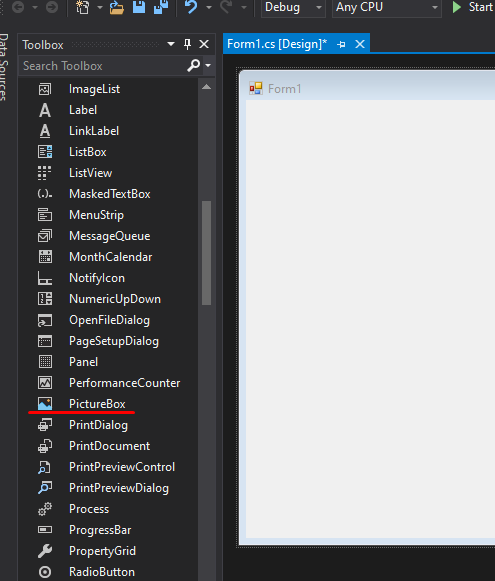
Task: Toggle auto-hide pin on Toolbox
Action: pos(187,44)
